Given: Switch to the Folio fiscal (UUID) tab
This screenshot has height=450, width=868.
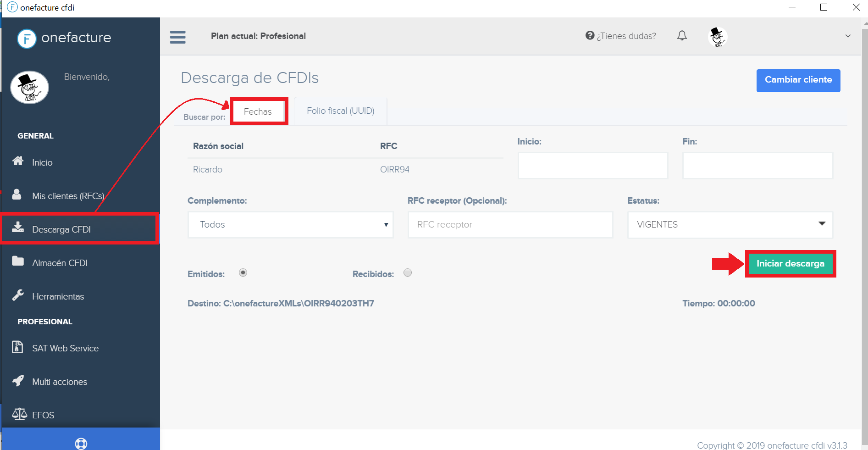Looking at the screenshot, I should [x=340, y=111].
